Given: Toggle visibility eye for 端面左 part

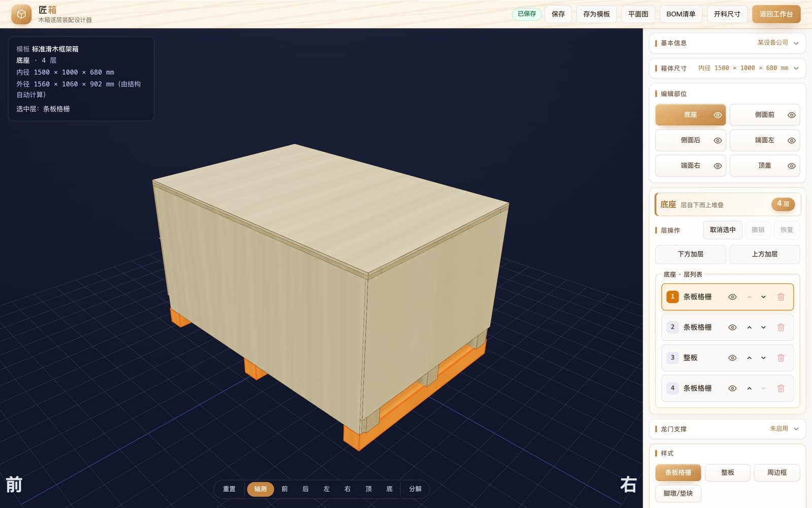Looking at the screenshot, I should [792, 141].
